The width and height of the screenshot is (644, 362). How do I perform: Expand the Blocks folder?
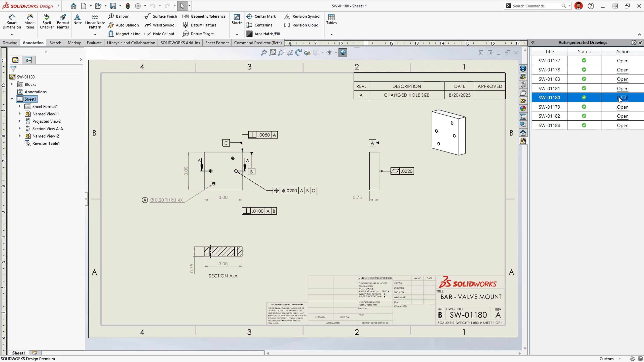click(12, 84)
